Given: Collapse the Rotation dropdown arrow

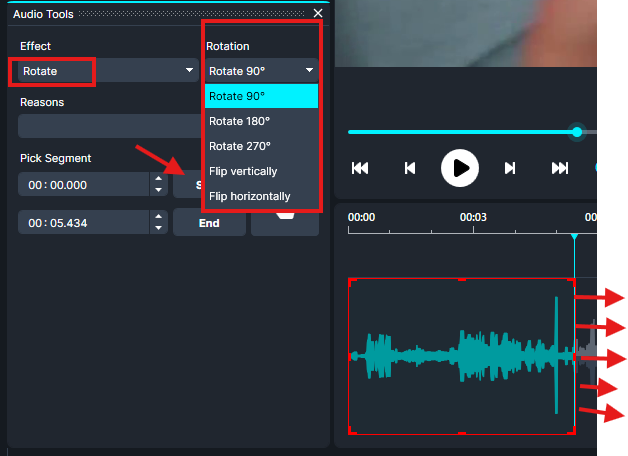Looking at the screenshot, I should [309, 71].
